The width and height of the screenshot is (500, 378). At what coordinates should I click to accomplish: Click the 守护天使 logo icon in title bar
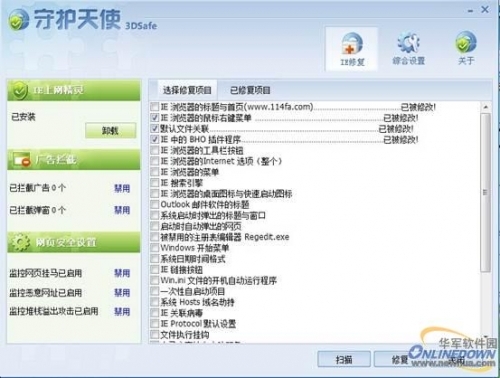[18, 20]
